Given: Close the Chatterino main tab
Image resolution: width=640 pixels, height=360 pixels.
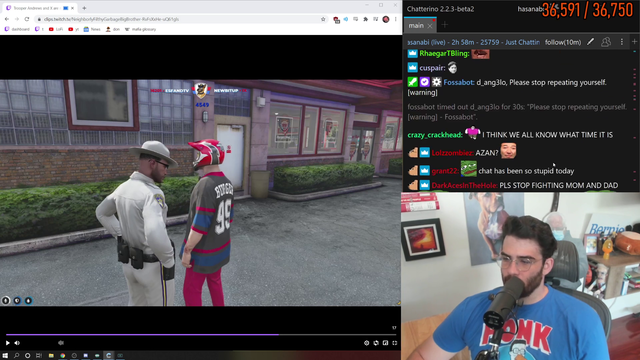Looking at the screenshot, I should coord(430,26).
